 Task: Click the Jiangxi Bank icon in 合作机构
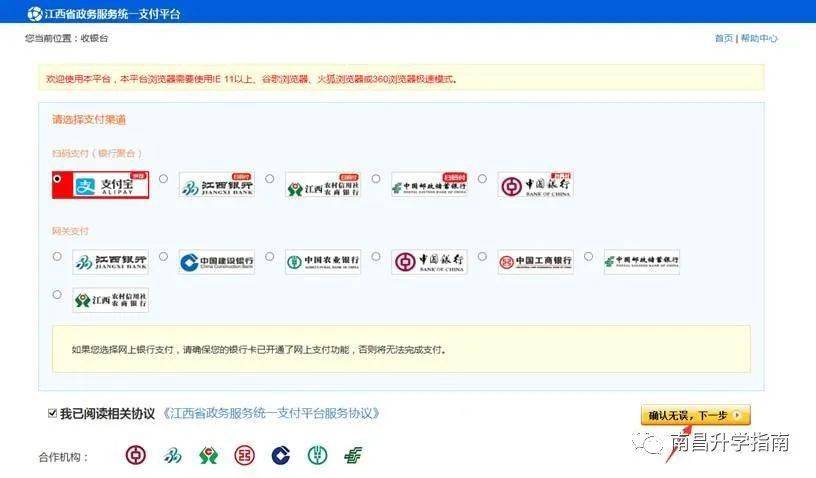172,456
